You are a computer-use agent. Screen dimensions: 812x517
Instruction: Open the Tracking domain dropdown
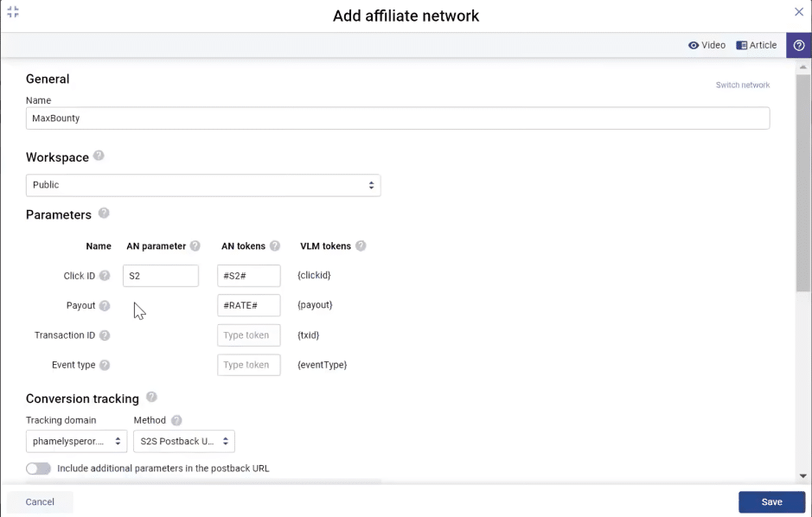pos(76,442)
